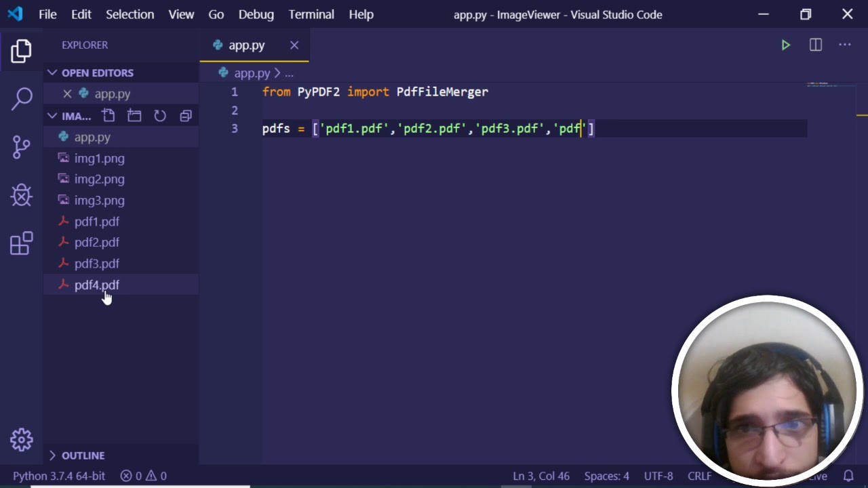Open the Selection menu
Screen dimensions: 868x488
[130, 14]
